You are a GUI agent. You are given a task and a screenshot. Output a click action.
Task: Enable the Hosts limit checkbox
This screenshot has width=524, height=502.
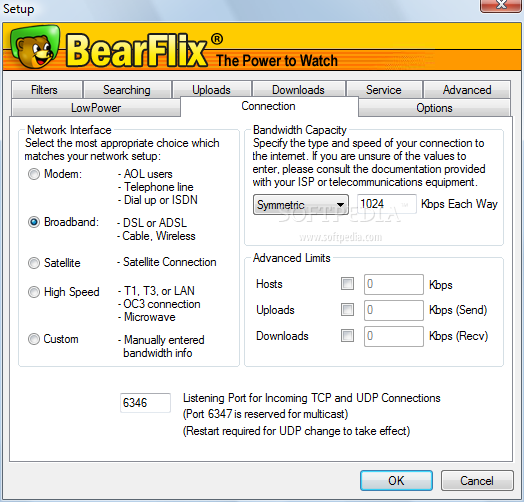[347, 284]
